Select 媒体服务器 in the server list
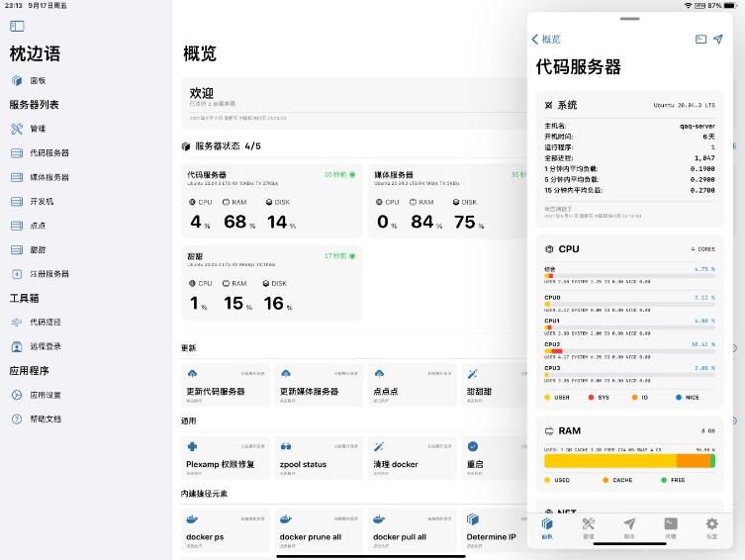 48,177
